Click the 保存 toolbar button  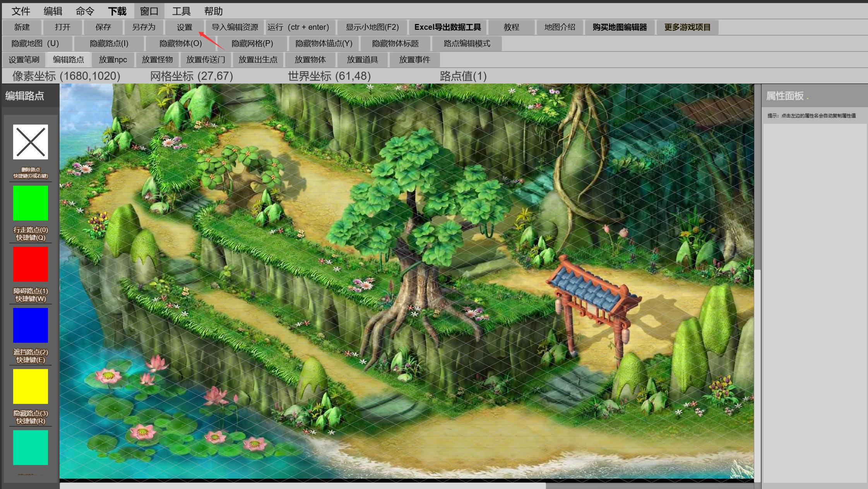tap(103, 27)
